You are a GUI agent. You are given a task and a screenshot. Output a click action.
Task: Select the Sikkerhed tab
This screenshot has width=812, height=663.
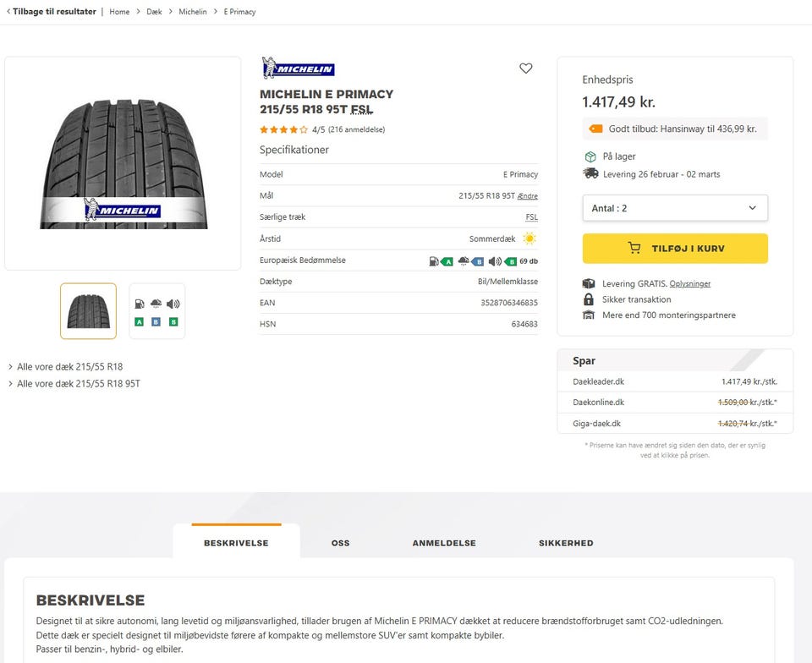(x=566, y=543)
